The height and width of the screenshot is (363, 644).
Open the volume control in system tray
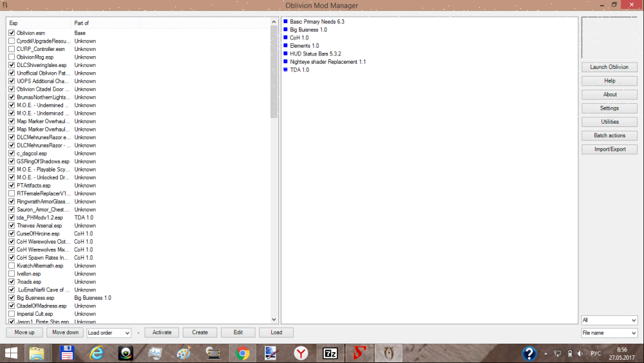point(580,353)
